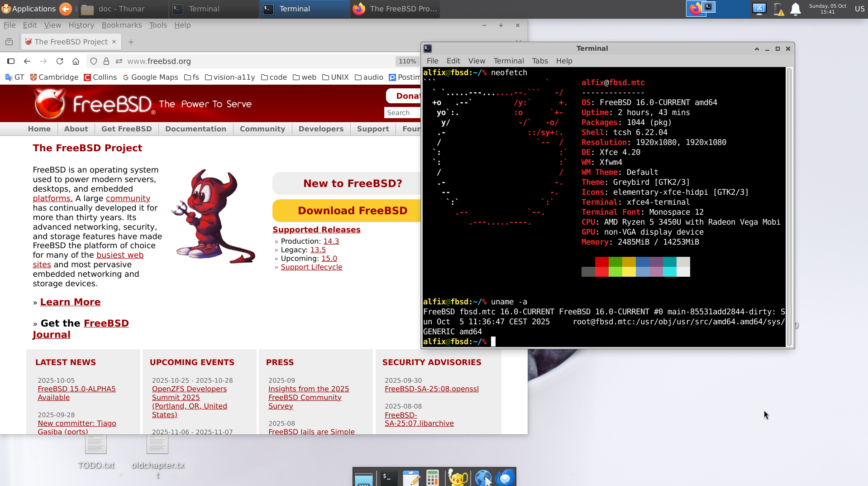The height and width of the screenshot is (486, 868).
Task: Click the padlock site security icon
Action: 106,61
